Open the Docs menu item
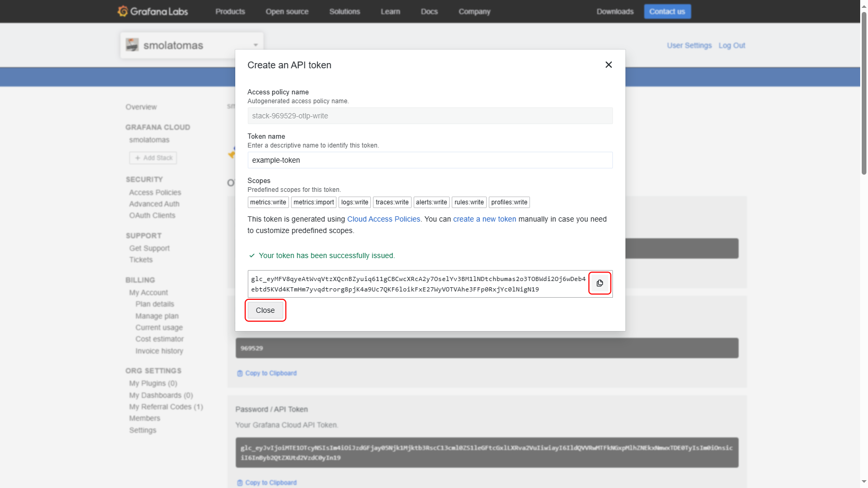This screenshot has height=488, width=868. pos(429,11)
